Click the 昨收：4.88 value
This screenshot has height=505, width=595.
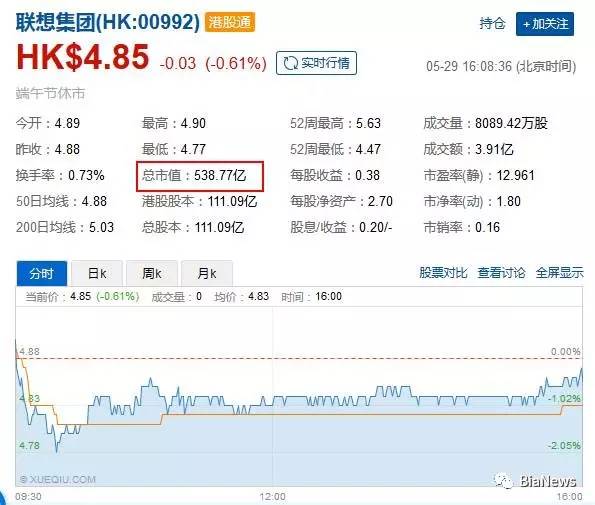[48, 149]
